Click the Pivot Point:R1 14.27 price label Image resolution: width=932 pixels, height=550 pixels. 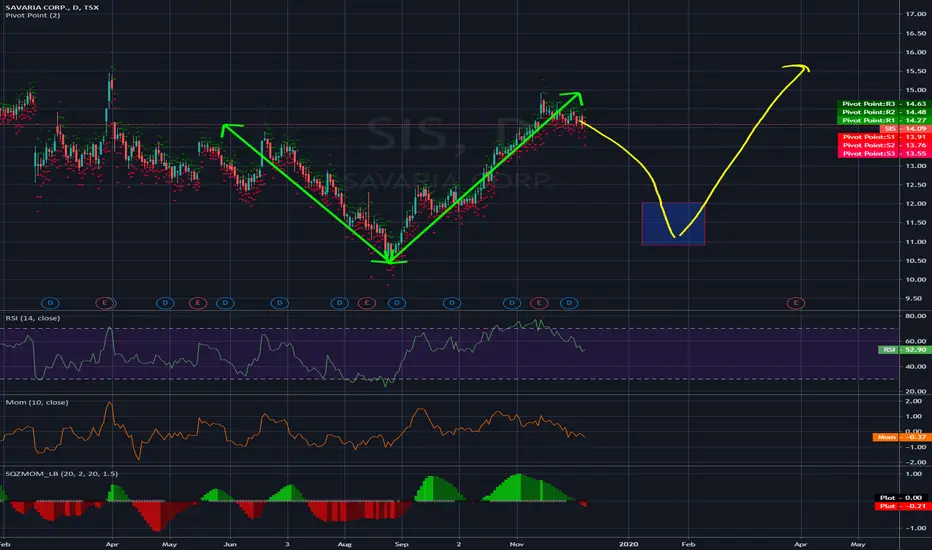[883, 120]
